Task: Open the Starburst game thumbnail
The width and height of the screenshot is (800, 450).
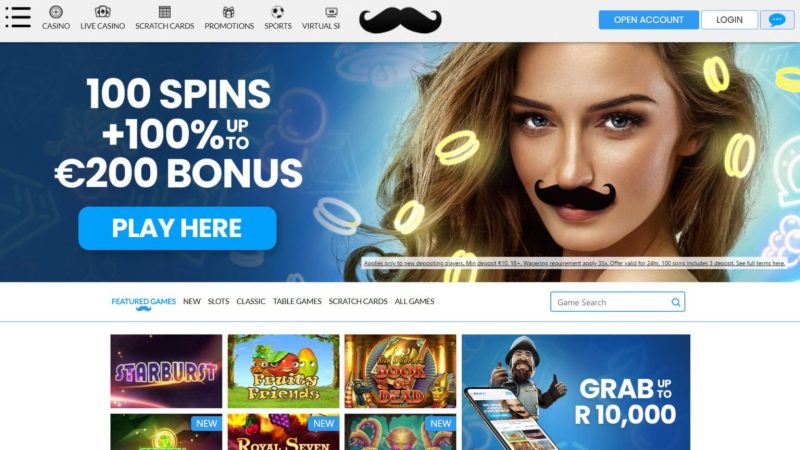Action: 166,371
